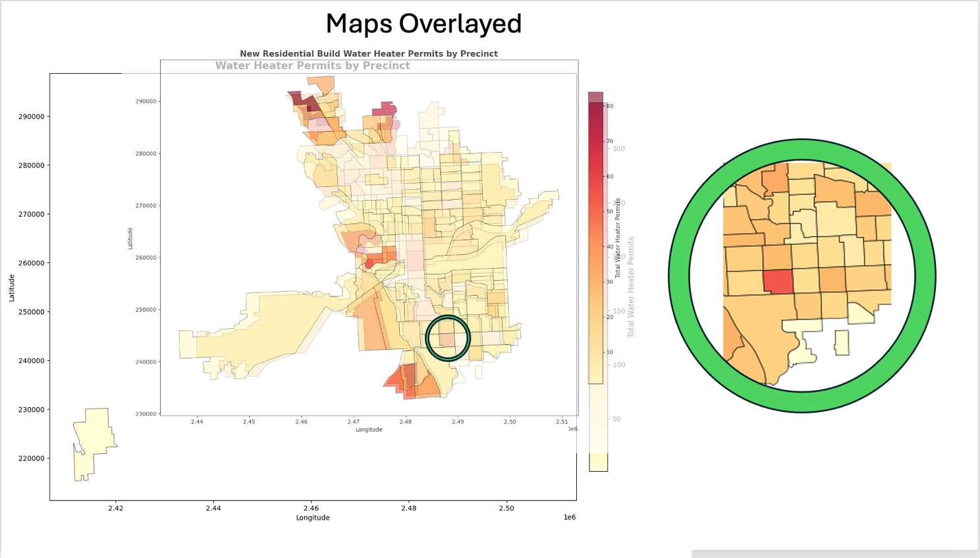Click the gray "Total Water Heater Permits" label
Screen dimensions: 980x558
click(631, 287)
